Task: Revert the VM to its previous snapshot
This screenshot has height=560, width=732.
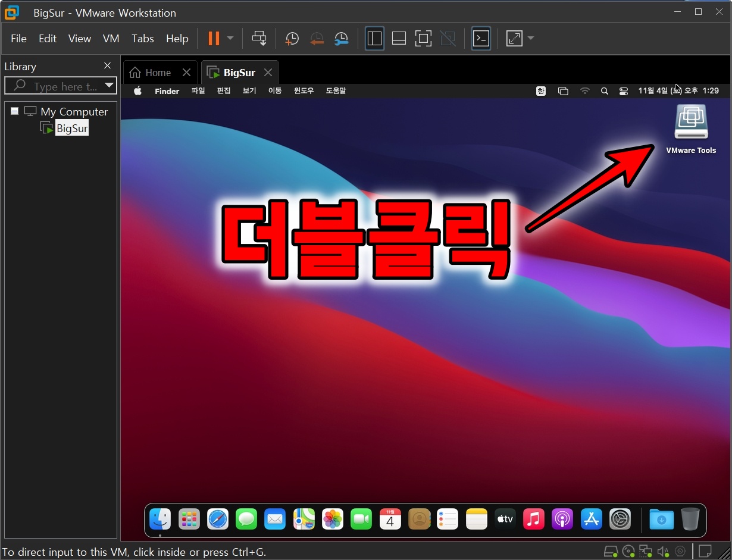Action: [x=317, y=39]
